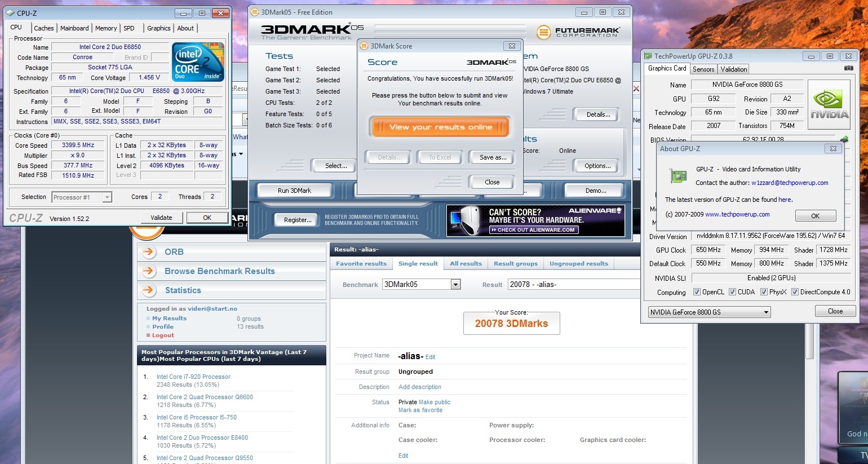Click the Add description link
868x464 pixels.
[x=420, y=387]
